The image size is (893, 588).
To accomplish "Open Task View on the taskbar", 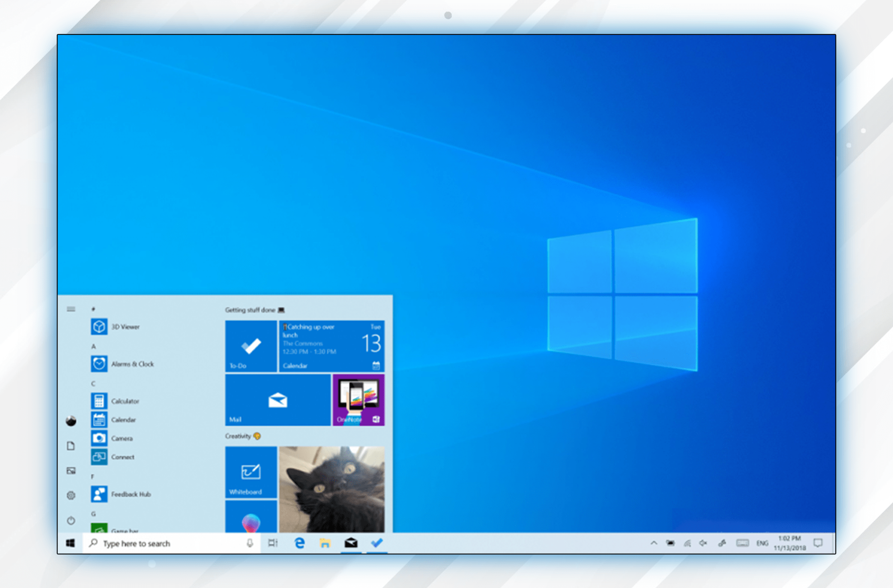I will [x=273, y=543].
